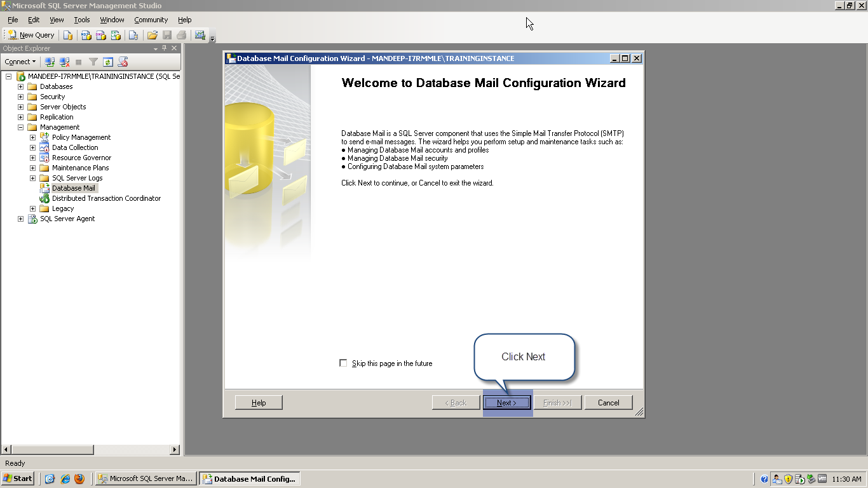Click the Cancel button in wizard
Viewport: 868px width, 488px height.
click(608, 403)
